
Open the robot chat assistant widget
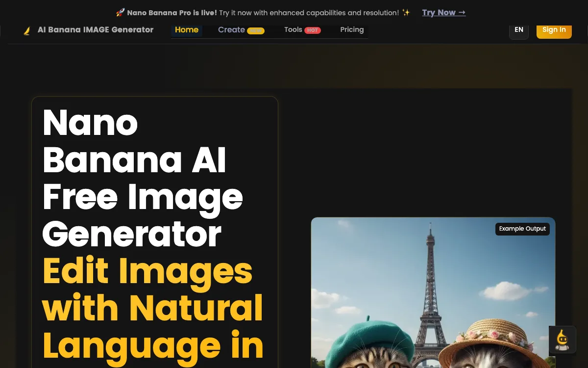point(562,340)
